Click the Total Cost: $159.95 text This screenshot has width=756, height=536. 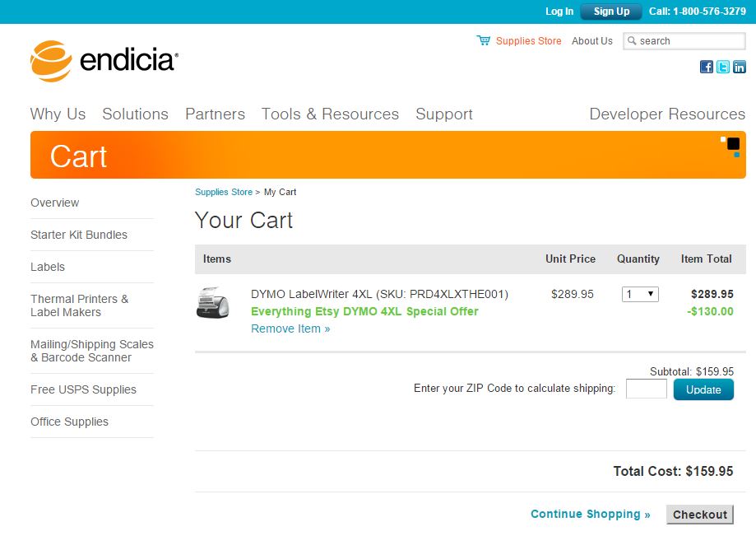click(x=673, y=471)
